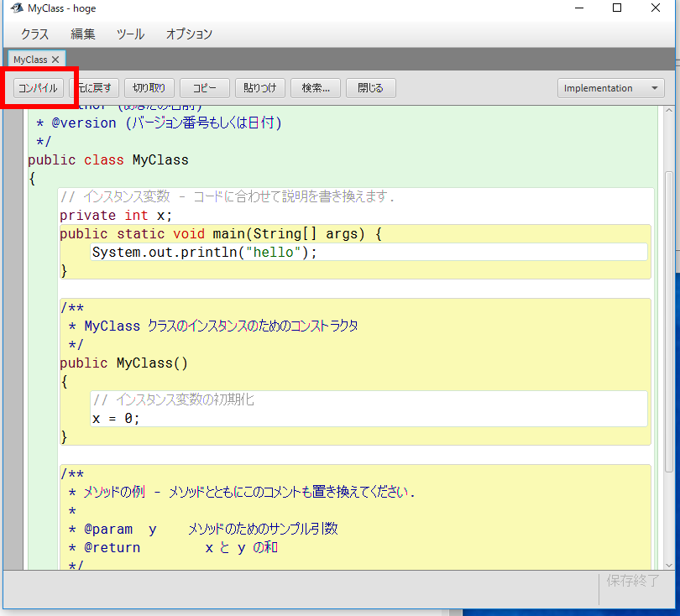Click the BlueJ app icon in title bar
The height and width of the screenshot is (616, 680).
17,8
